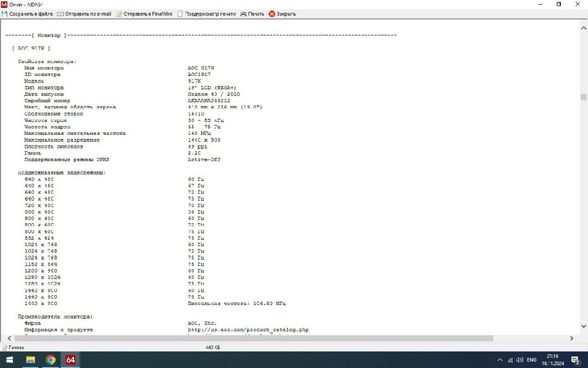Click 'Печать' toolbar label
Screen dimensions: 588x368
tap(256, 14)
